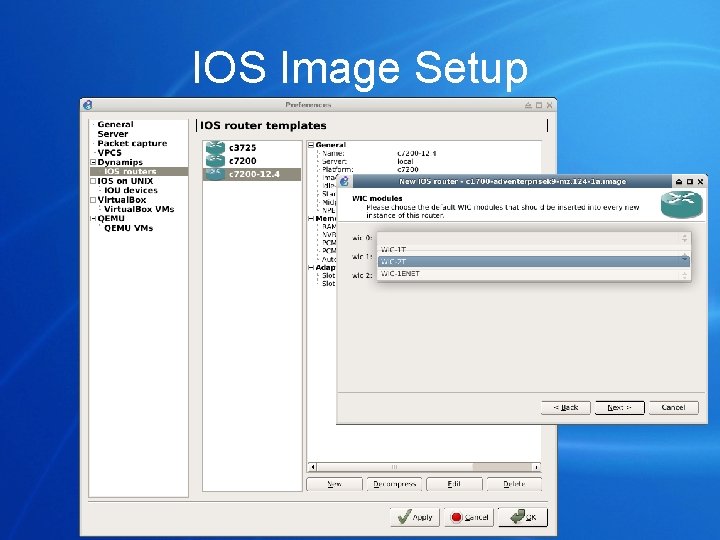The height and width of the screenshot is (540, 720).
Task: Click the red circle icon on Cancel in Preferences
Action: pyautogui.click(x=456, y=518)
